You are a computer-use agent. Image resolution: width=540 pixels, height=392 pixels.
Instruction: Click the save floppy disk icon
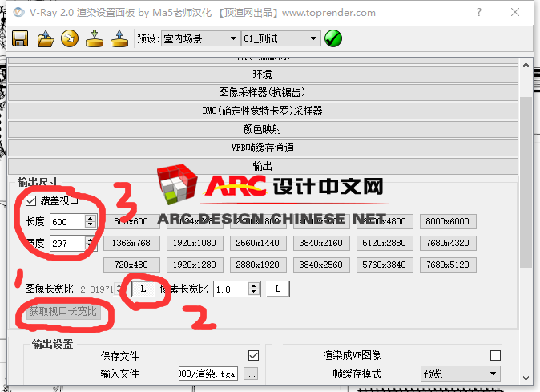pos(20,38)
